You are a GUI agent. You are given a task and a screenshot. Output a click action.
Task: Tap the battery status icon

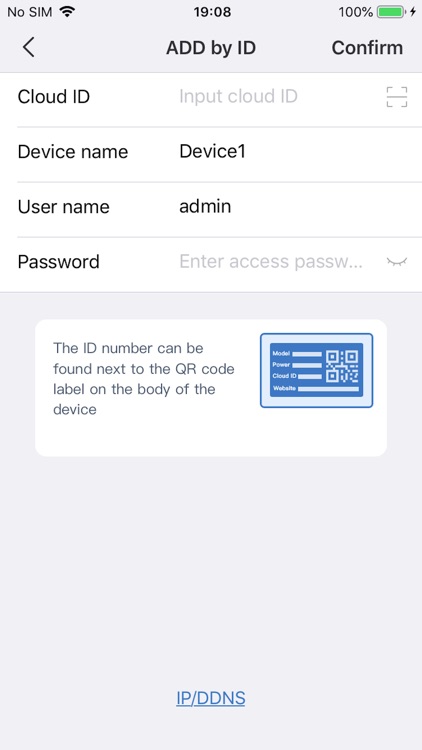[x=390, y=12]
